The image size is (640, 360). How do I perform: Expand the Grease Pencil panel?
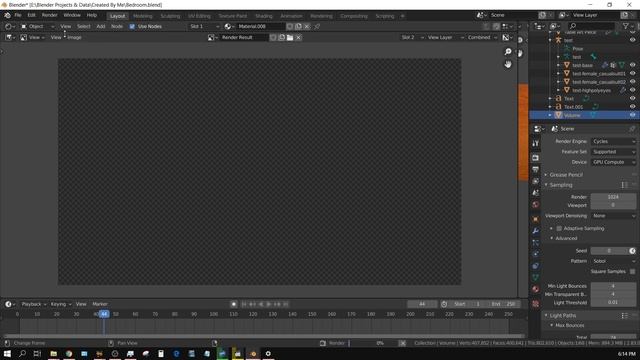coord(566,175)
